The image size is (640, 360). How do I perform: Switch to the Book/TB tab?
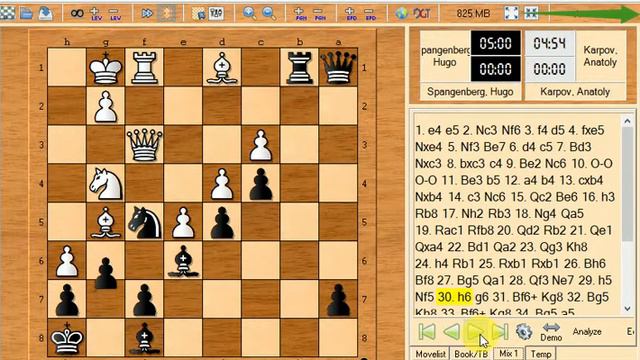(471, 353)
